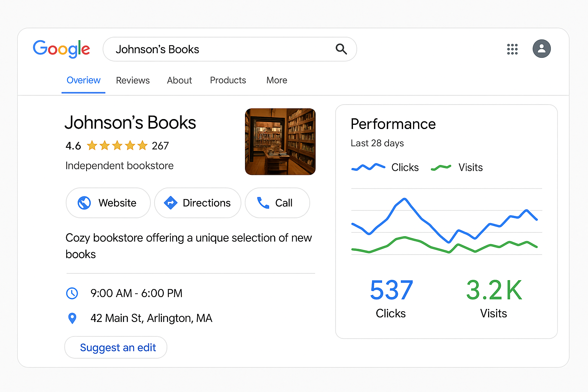This screenshot has width=588, height=392.
Task: Open the 267 reviews count link
Action: click(160, 145)
